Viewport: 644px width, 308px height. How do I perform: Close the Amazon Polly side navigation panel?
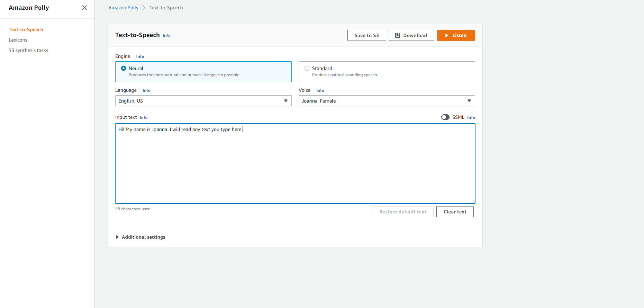pos(84,8)
